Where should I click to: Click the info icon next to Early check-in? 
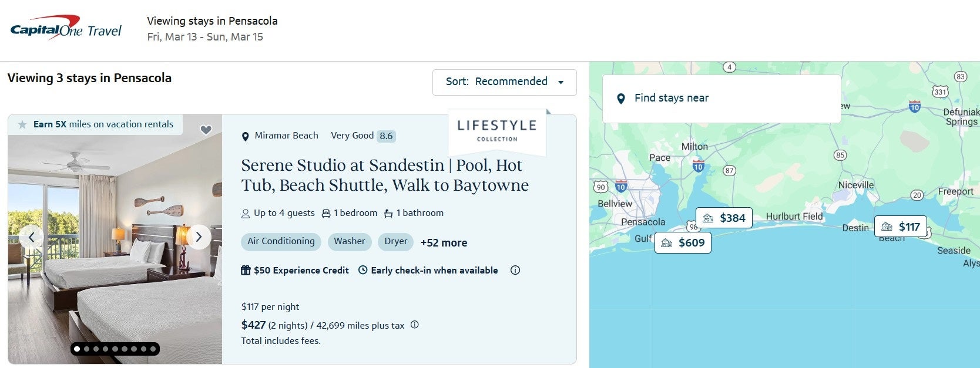tap(515, 271)
